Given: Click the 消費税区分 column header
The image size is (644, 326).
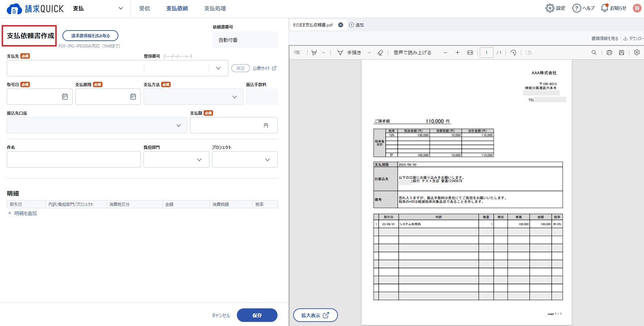Looking at the screenshot, I should (x=134, y=204).
